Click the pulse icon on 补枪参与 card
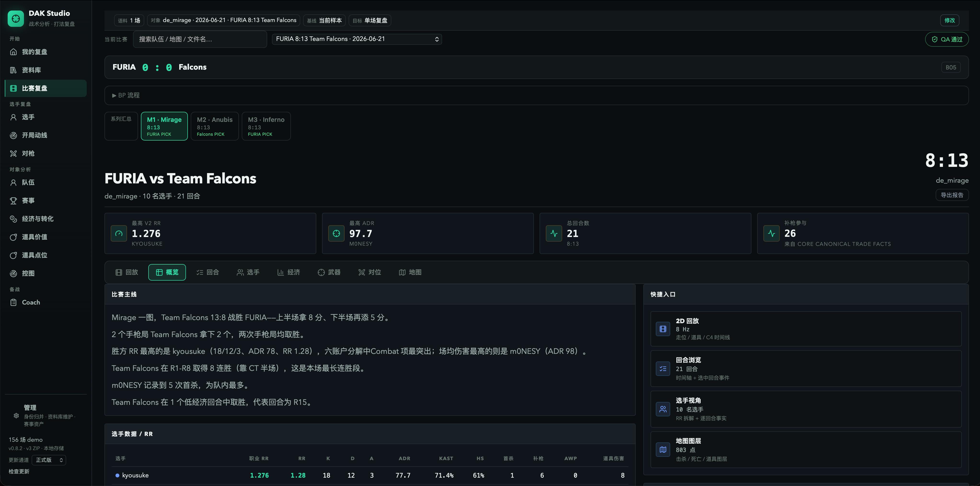Image resolution: width=980 pixels, height=486 pixels. click(772, 233)
